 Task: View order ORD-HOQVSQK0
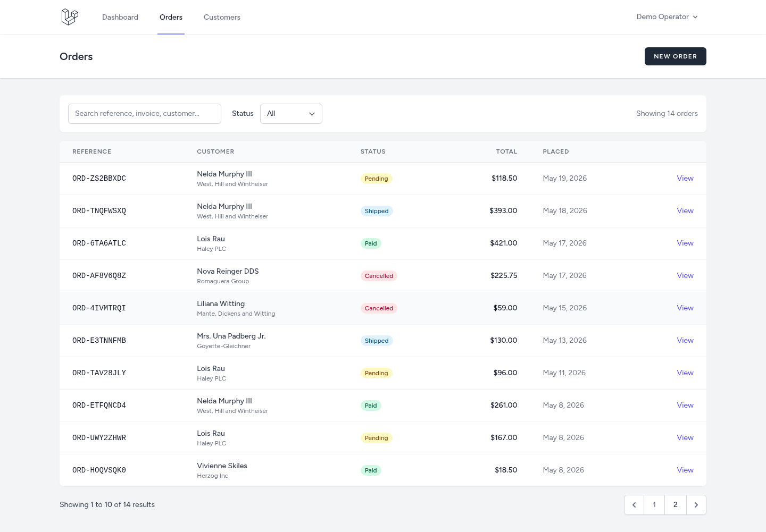pos(685,470)
